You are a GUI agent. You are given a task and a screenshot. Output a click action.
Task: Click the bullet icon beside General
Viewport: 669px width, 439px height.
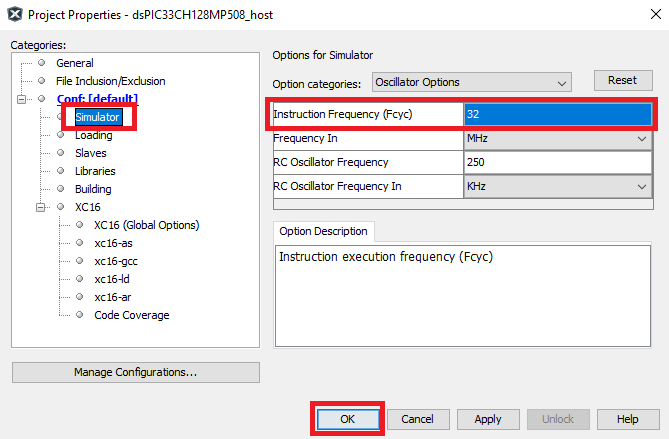point(41,63)
